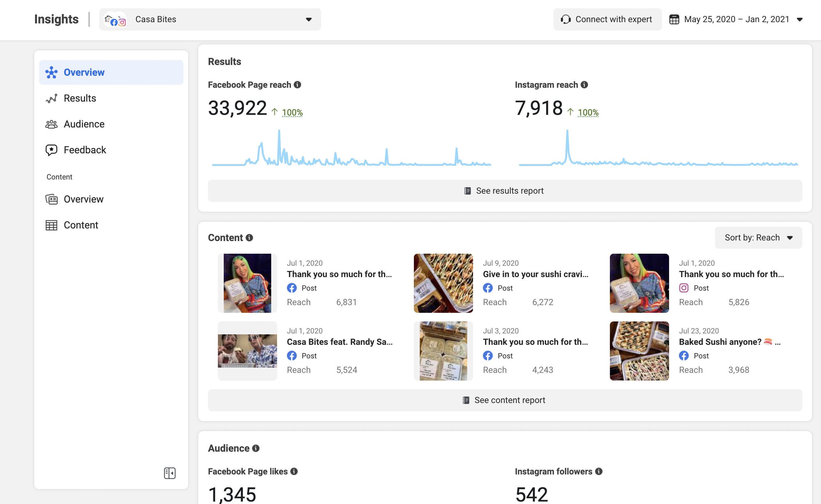Image resolution: width=821 pixels, height=504 pixels.
Task: Click the Facebook Page reach info icon
Action: click(x=297, y=85)
